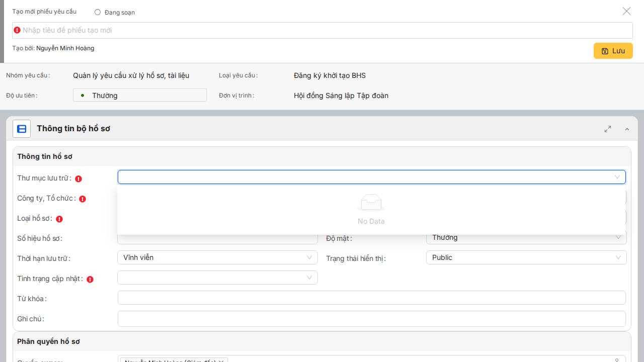Screen dimensions: 644x362
Task: Select the Đang soạn radio button
Action: tap(98, 12)
